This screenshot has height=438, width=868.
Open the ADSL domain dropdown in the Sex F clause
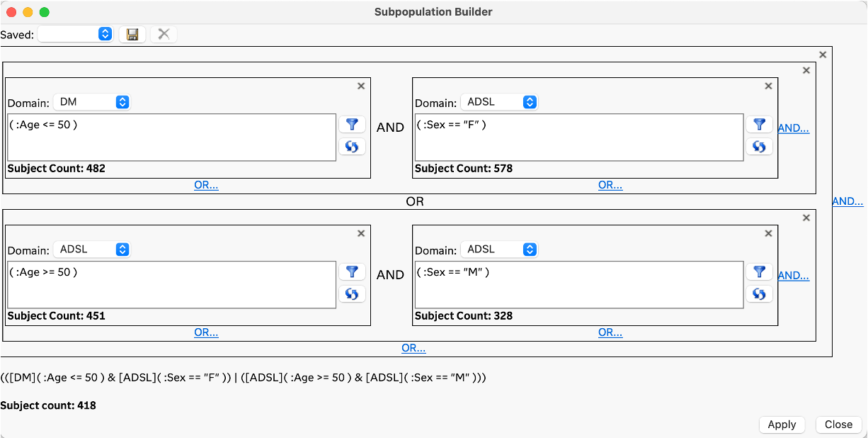click(499, 101)
